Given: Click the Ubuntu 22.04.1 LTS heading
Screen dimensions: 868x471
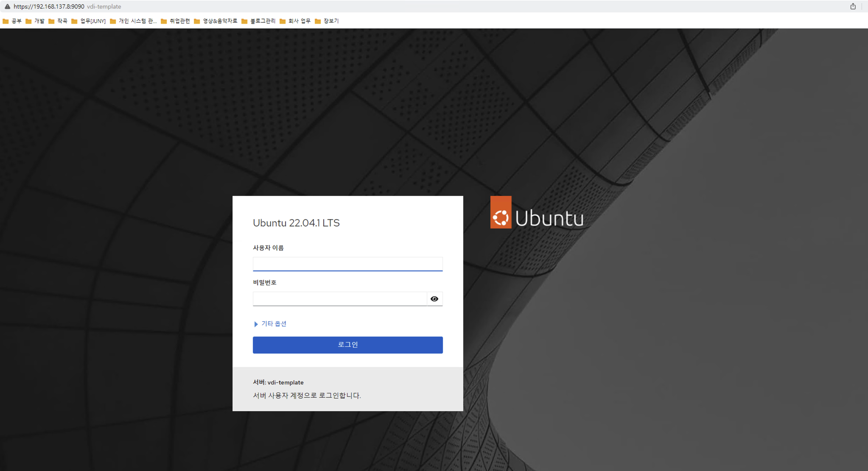Looking at the screenshot, I should (296, 223).
